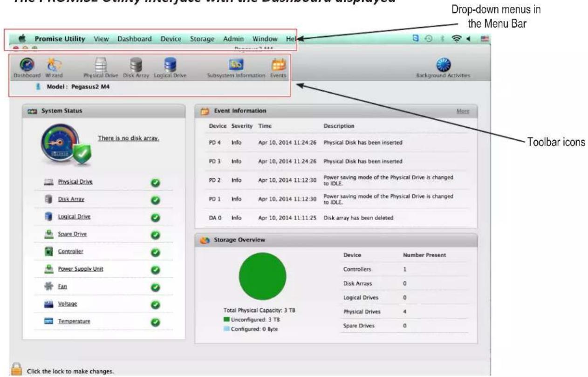588x377 pixels.
Task: Open Subsystem Information toolbar icon
Action: [x=236, y=68]
